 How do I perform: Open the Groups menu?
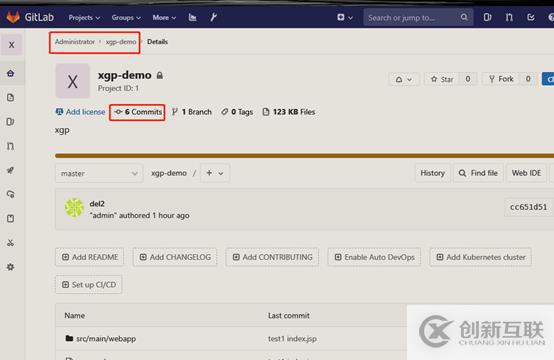click(126, 17)
